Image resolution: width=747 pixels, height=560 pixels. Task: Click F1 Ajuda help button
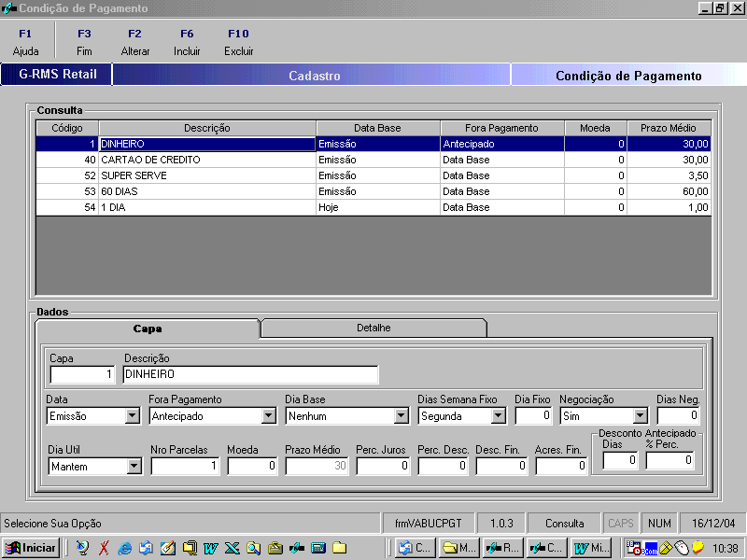[26, 42]
